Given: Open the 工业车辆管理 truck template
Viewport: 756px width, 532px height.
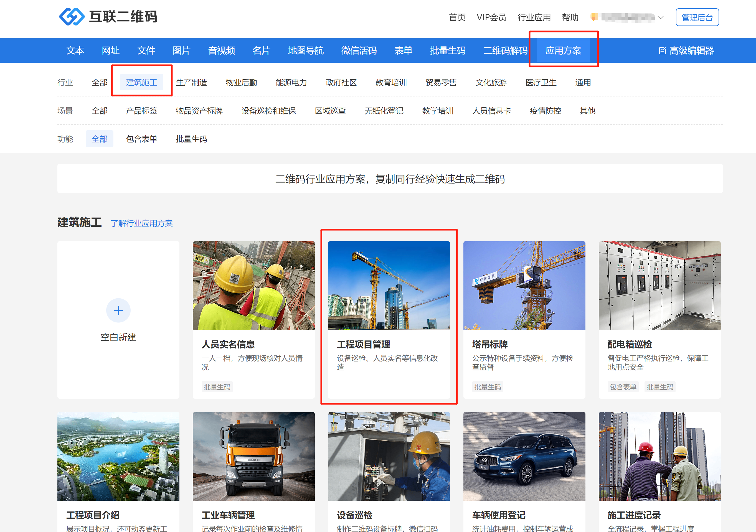Looking at the screenshot, I should pos(253,456).
